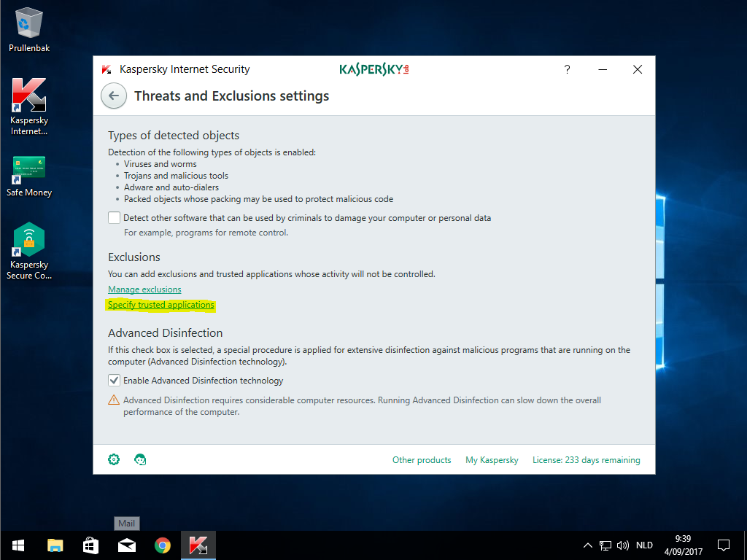Open the Prullenbak recycle bin icon
Screen dimensions: 747x560
click(x=29, y=29)
